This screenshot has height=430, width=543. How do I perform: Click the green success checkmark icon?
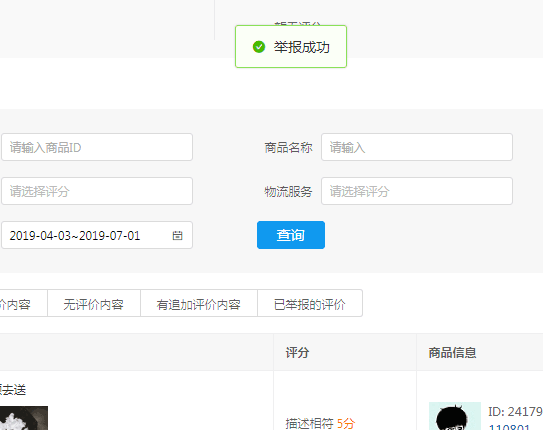259,47
